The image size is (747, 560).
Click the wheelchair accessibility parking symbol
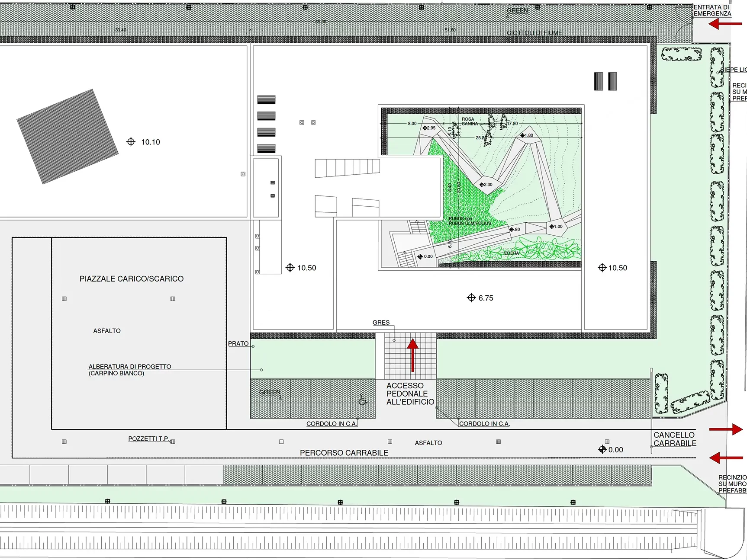[x=363, y=401]
